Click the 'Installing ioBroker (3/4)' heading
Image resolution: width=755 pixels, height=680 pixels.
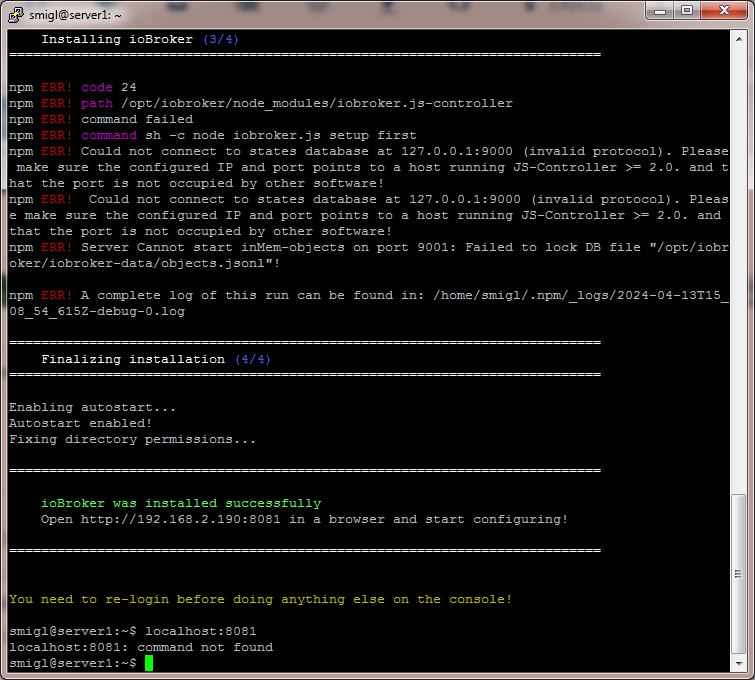pos(140,39)
